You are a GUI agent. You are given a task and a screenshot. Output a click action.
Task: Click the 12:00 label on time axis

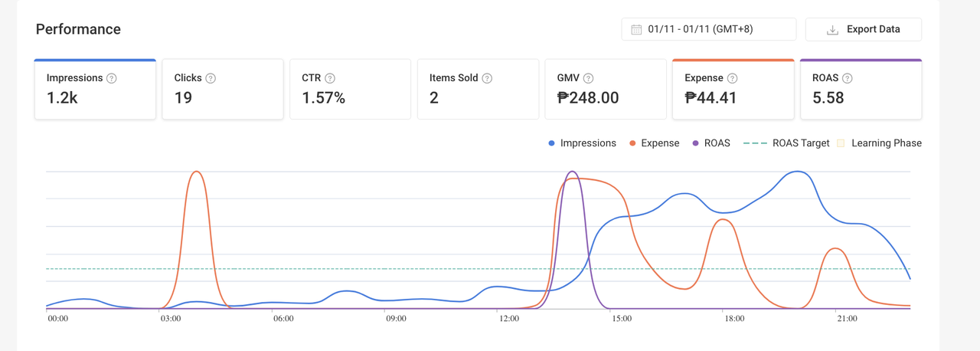pos(508,318)
